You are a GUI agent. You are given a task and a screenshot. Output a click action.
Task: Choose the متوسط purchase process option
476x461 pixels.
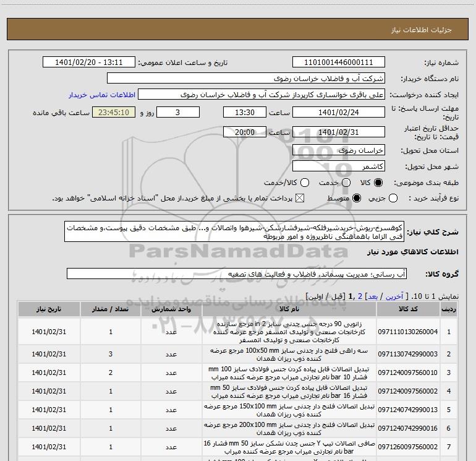click(357, 198)
